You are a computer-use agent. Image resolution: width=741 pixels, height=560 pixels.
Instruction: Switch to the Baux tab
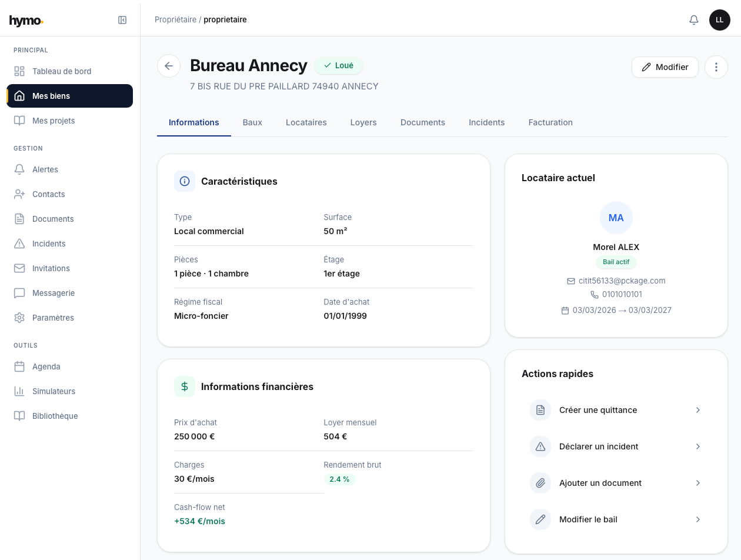coord(252,122)
